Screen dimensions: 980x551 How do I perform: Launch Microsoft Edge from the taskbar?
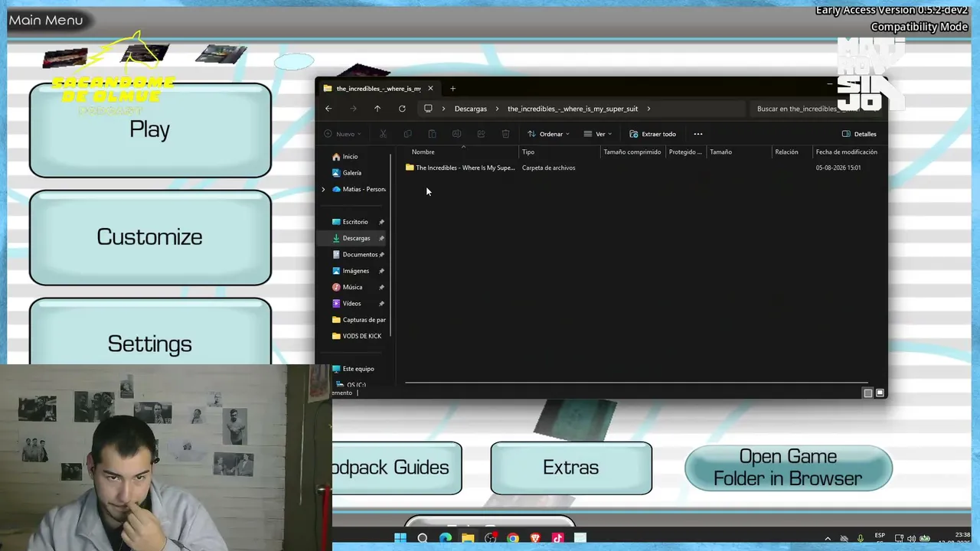[445, 538]
